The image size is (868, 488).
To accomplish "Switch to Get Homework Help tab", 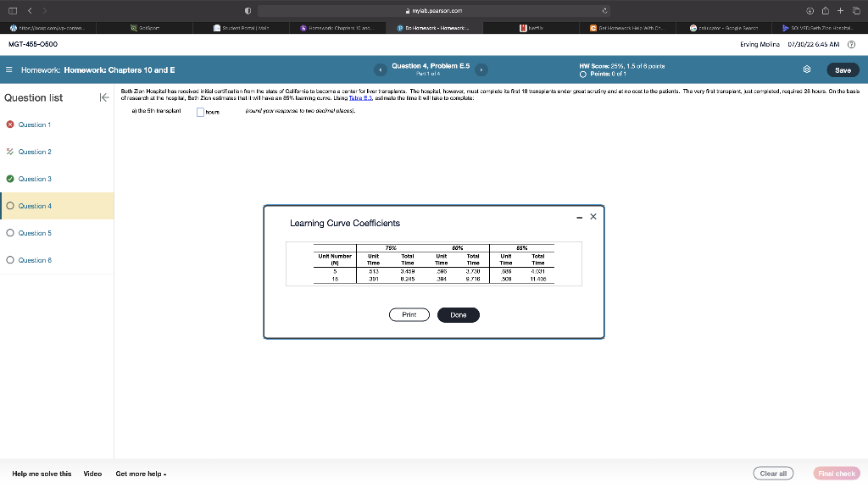I will coord(627,28).
